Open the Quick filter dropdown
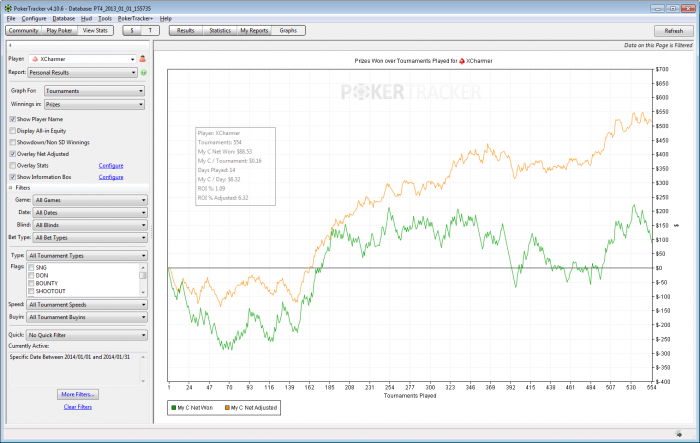The image size is (700, 443). (87, 335)
